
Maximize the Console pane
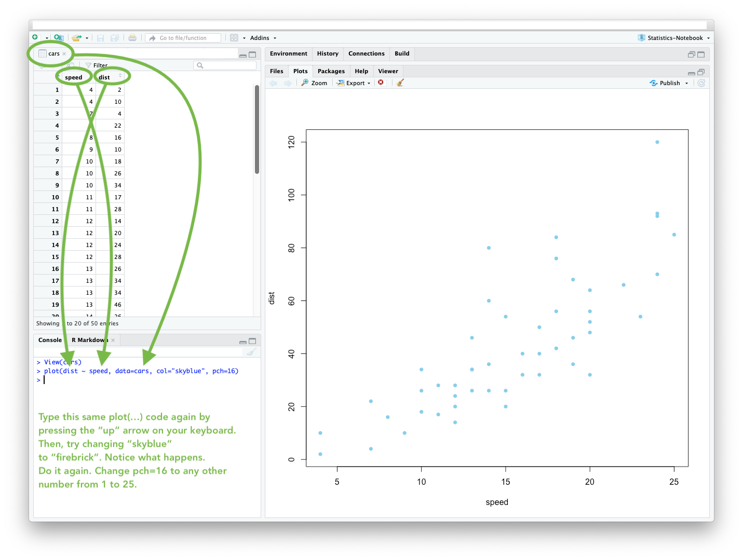click(x=252, y=341)
